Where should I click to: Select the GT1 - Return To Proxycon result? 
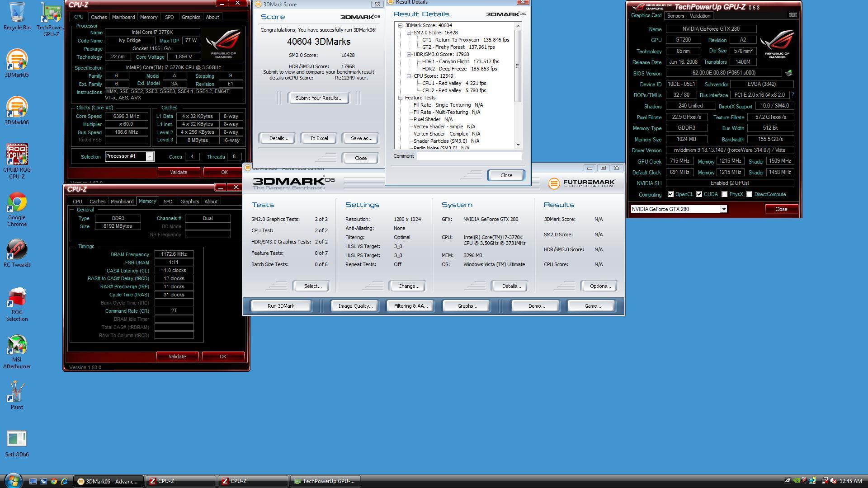[465, 40]
